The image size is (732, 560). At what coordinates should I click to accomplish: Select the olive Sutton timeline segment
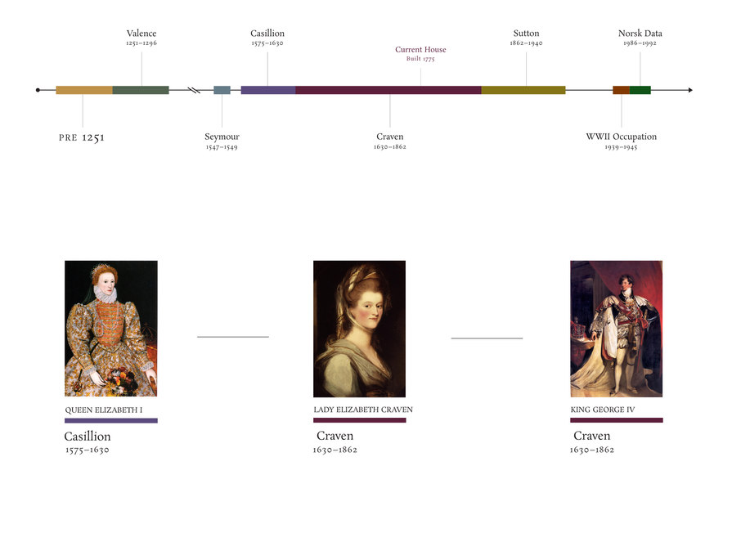click(x=523, y=90)
